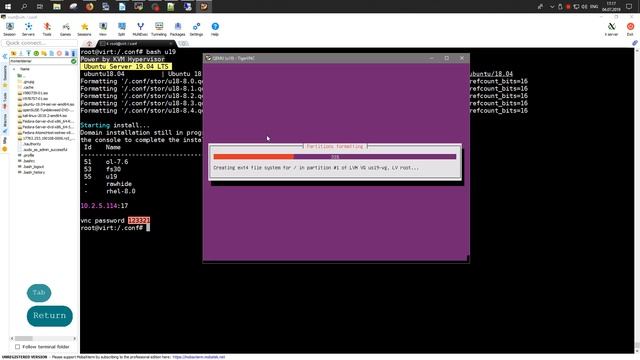Image resolution: width=640 pixels, height=360 pixels.
Task: Collapse the sidebar with the arrow icon
Action: tap(4, 56)
